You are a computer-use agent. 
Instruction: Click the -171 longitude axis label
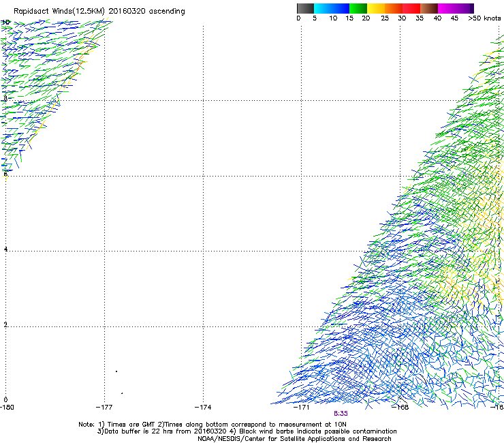click(x=302, y=408)
